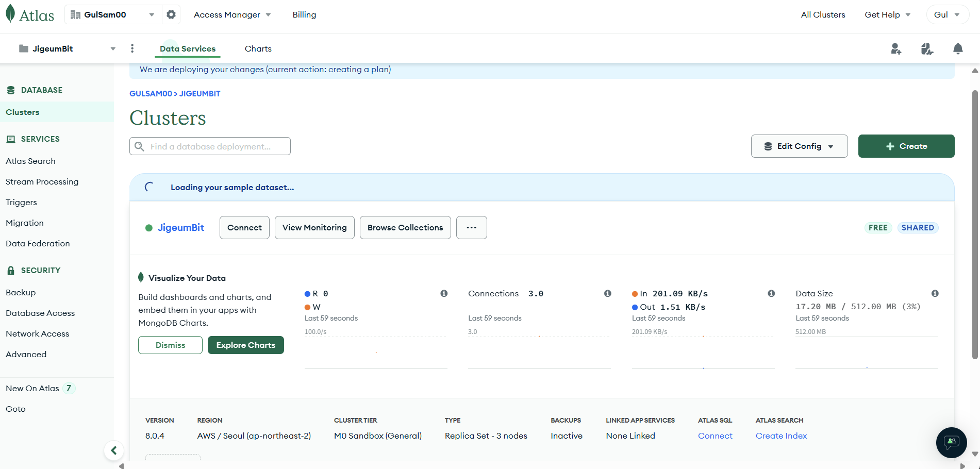The image size is (980, 469).
Task: Click View Monitoring
Action: [x=314, y=227]
